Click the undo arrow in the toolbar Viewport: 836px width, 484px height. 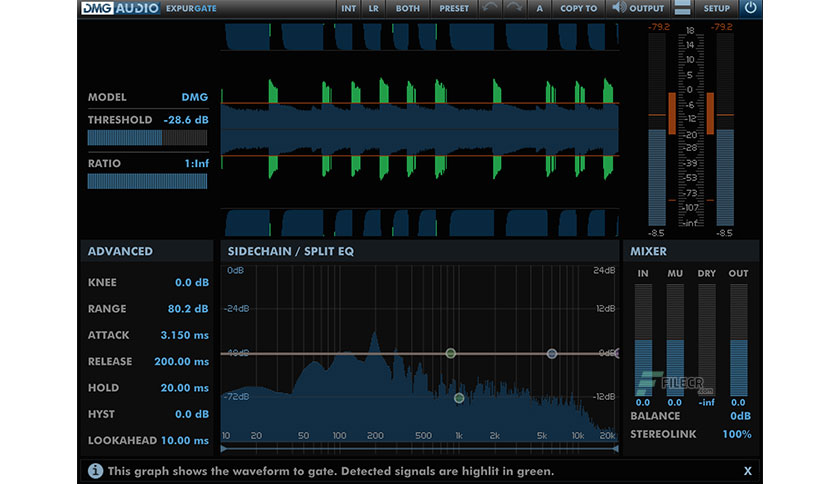pos(491,8)
